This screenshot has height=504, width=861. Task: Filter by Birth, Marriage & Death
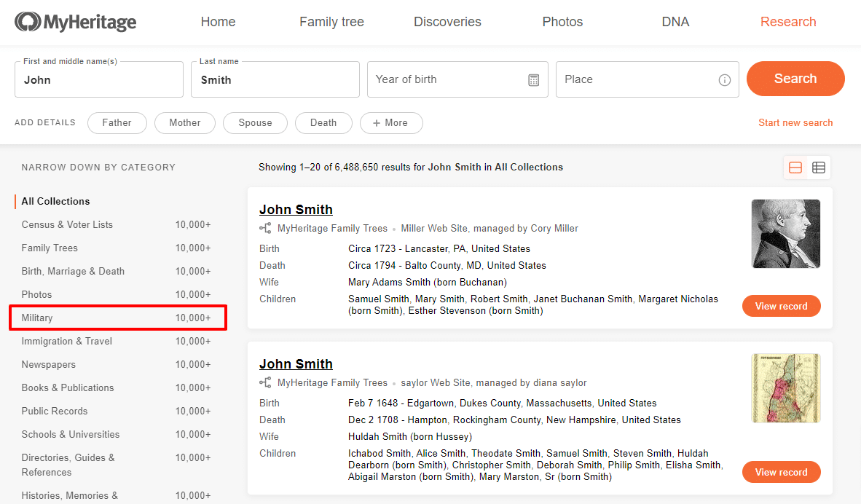(x=116, y=271)
